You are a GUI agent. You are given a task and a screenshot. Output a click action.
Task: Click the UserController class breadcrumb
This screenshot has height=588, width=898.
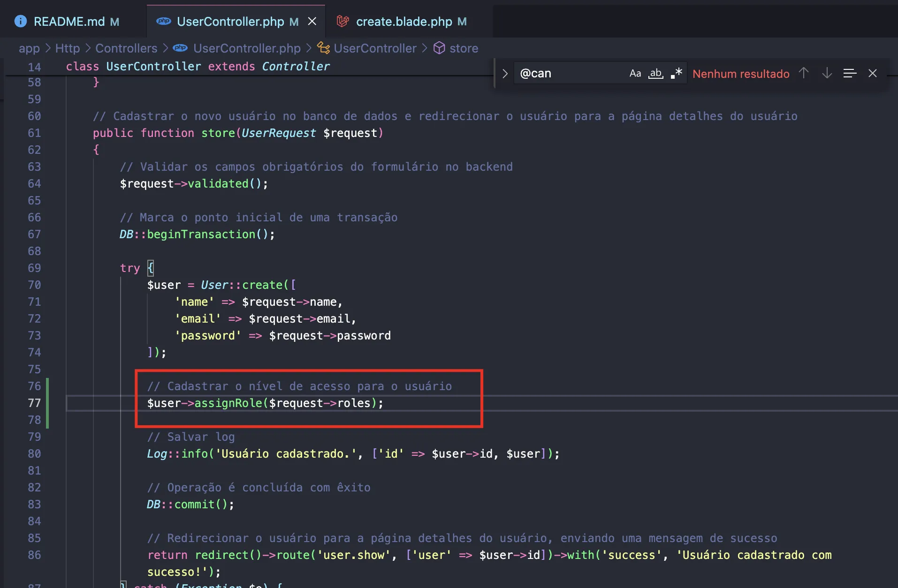[375, 48]
